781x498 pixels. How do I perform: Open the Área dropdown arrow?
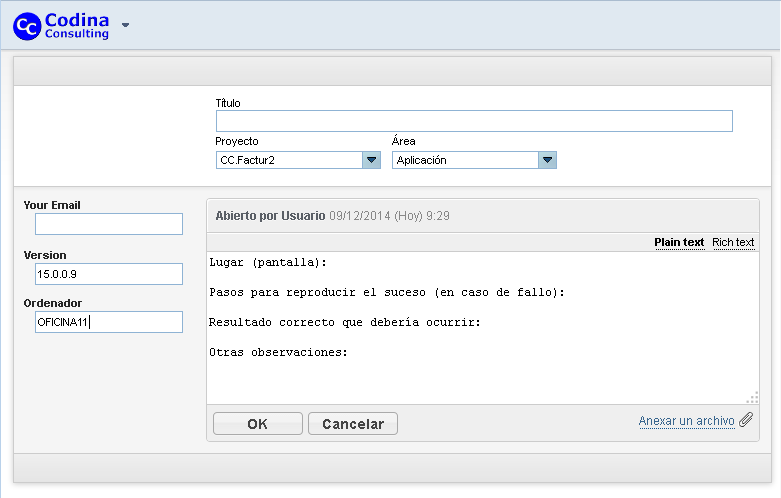click(x=547, y=160)
